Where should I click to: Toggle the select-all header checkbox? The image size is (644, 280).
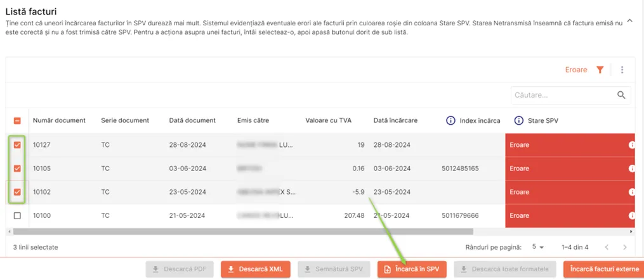click(x=17, y=120)
